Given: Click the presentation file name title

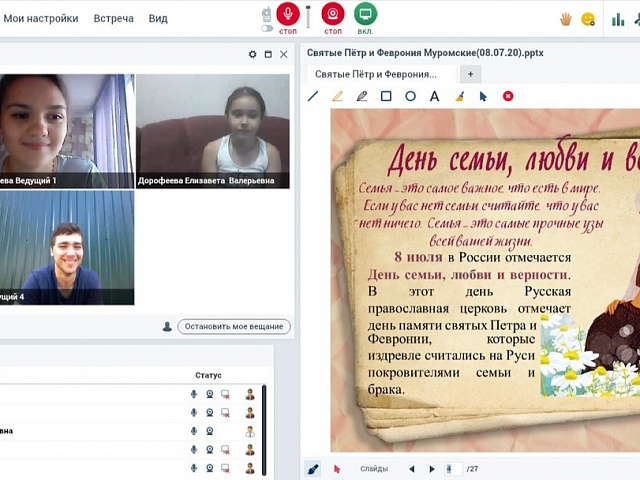Looking at the screenshot, I should (425, 53).
